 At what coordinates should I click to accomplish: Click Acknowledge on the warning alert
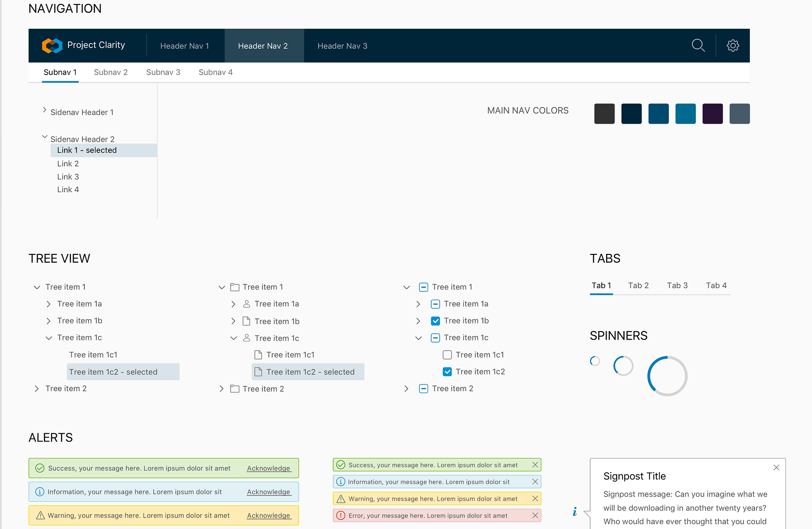click(269, 515)
